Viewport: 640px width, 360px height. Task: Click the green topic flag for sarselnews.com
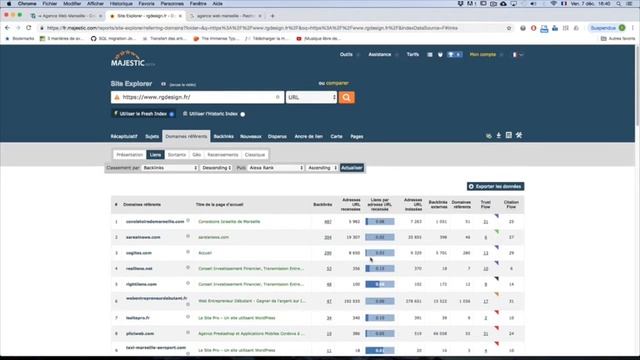[x=497, y=231]
